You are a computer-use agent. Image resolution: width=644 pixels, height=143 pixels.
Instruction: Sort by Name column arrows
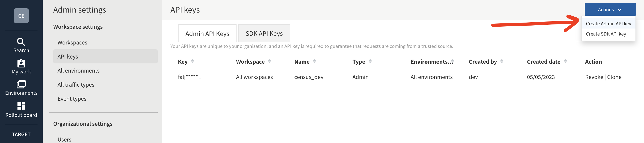point(314,61)
